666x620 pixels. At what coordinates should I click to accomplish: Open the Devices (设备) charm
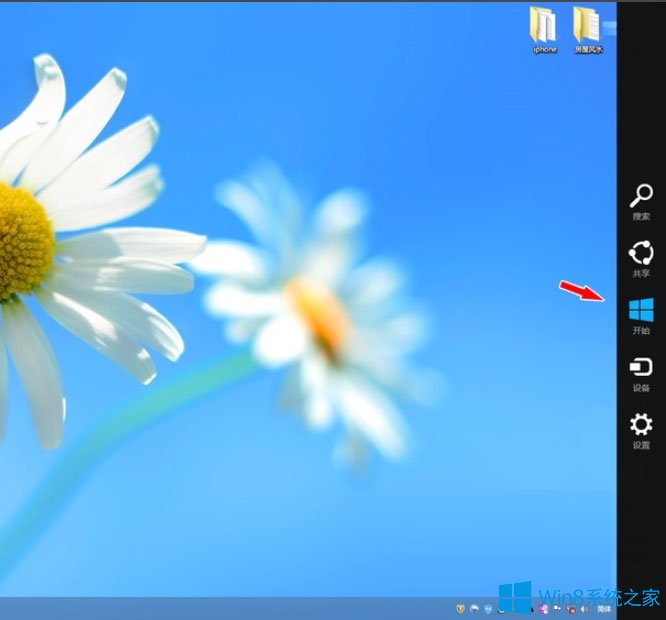click(x=641, y=371)
